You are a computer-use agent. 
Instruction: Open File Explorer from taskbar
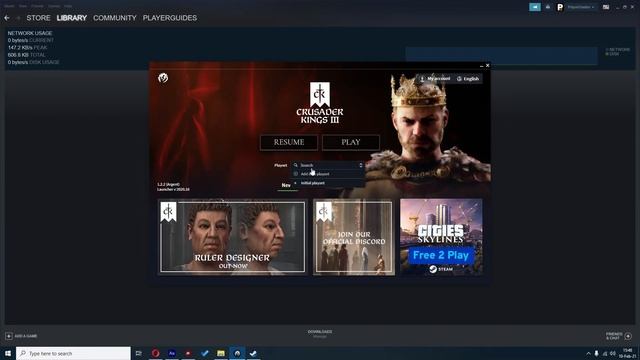coord(221,353)
